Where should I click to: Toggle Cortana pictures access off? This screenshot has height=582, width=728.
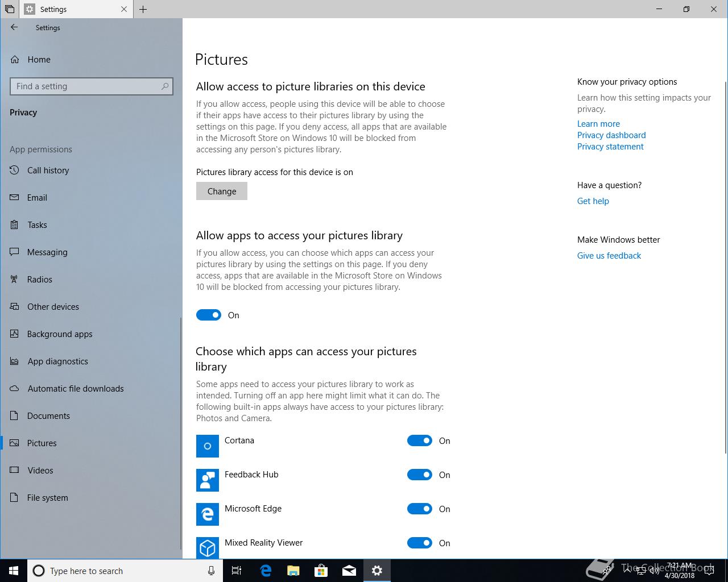(x=420, y=440)
